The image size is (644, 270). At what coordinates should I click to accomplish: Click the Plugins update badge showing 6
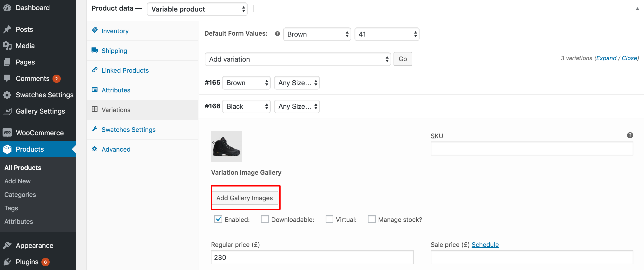(46, 262)
